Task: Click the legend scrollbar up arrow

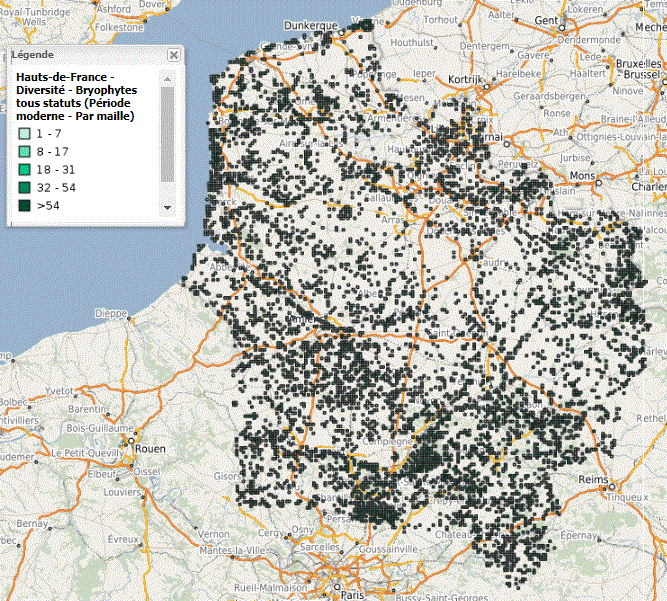Action: [x=167, y=78]
